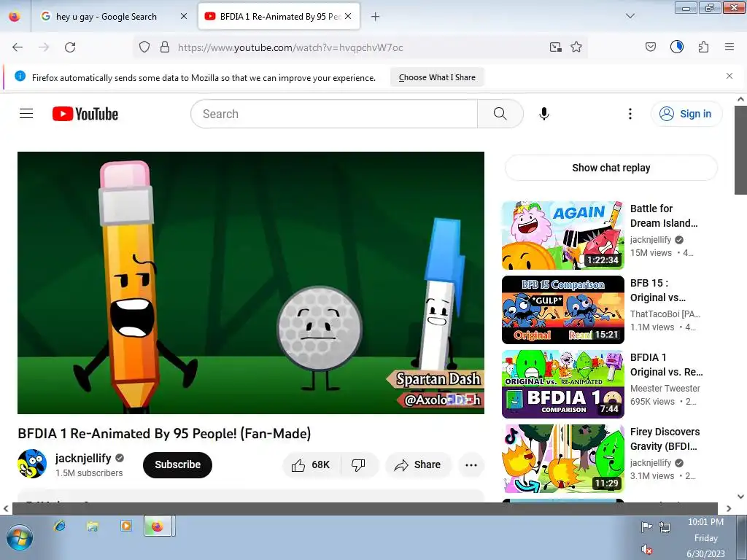Click the Firefox address bar URL
The width and height of the screenshot is (747, 560).
coord(290,47)
